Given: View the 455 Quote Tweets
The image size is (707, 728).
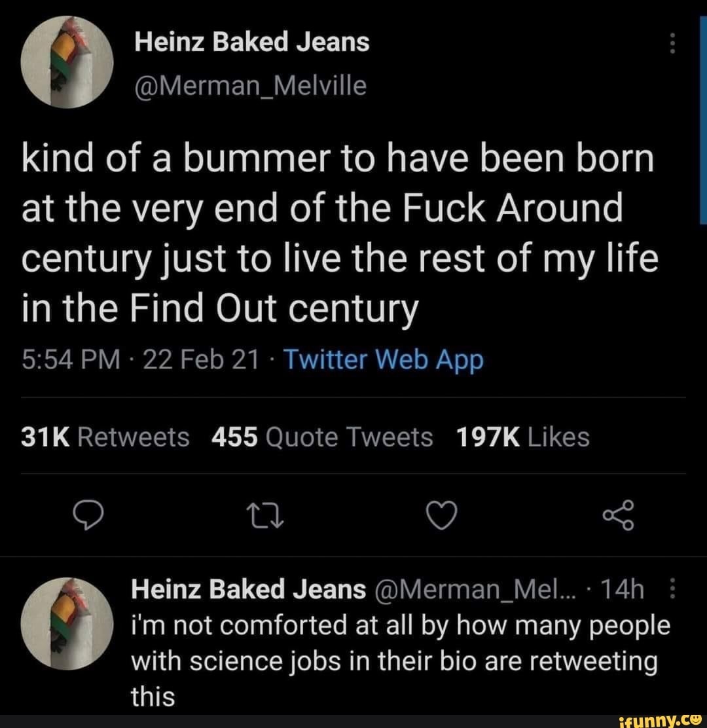Looking at the screenshot, I should pyautogui.click(x=322, y=437).
